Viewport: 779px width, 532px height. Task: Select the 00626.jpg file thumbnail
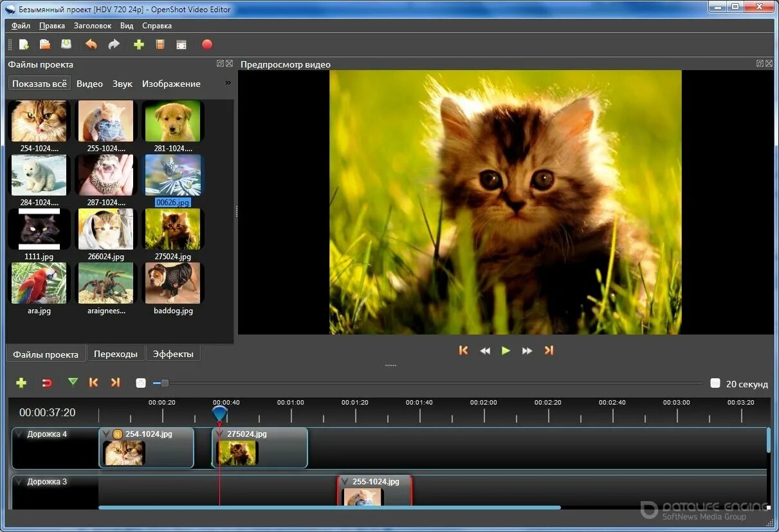click(172, 175)
